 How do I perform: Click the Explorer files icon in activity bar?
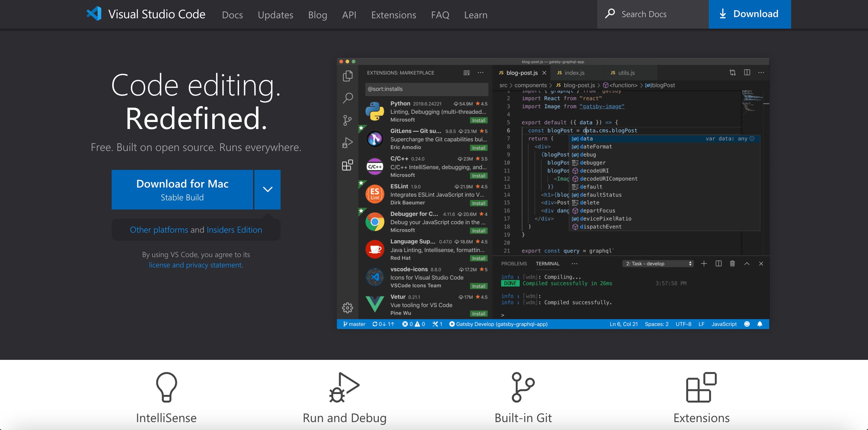pyautogui.click(x=347, y=76)
